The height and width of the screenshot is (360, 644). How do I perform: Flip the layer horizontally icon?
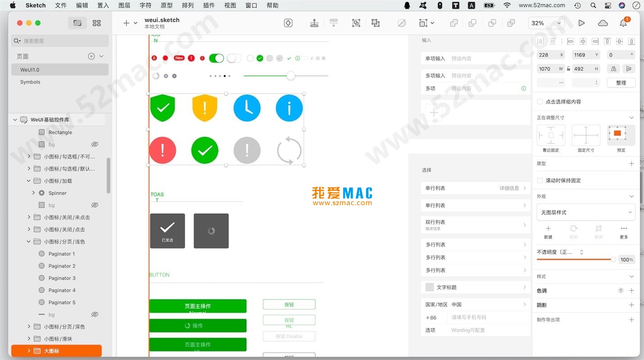tap(613, 69)
